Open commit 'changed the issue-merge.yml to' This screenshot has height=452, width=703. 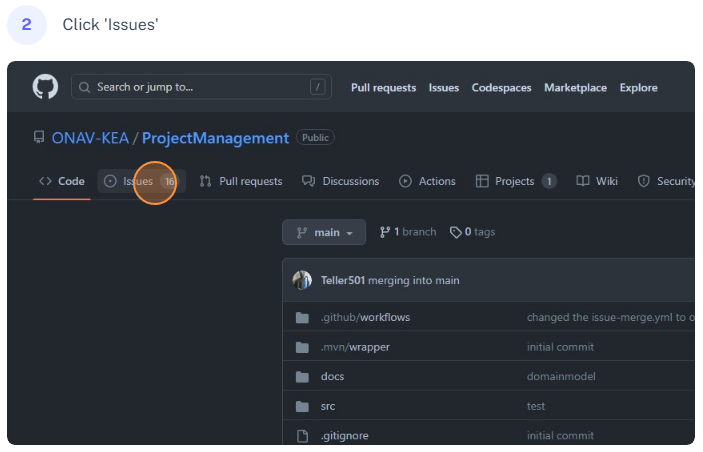611,317
